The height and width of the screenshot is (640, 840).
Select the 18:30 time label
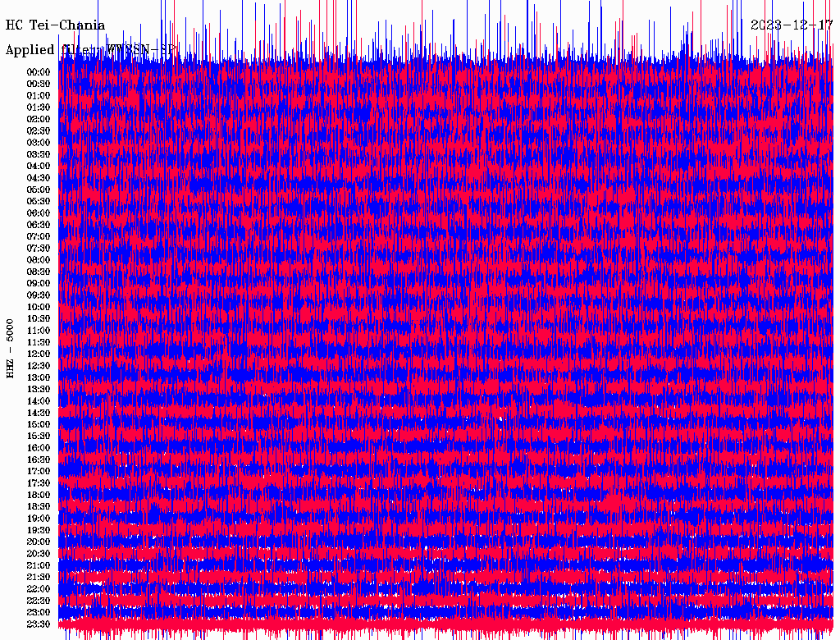coord(39,506)
